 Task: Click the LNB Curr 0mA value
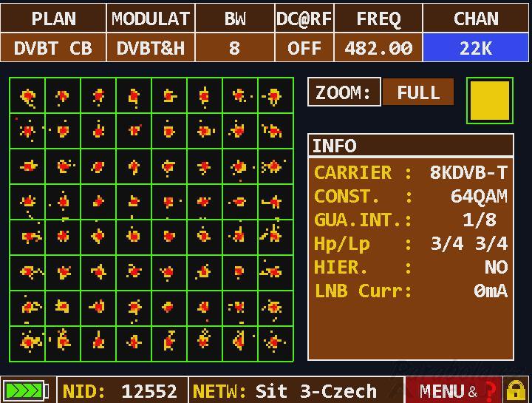click(491, 291)
